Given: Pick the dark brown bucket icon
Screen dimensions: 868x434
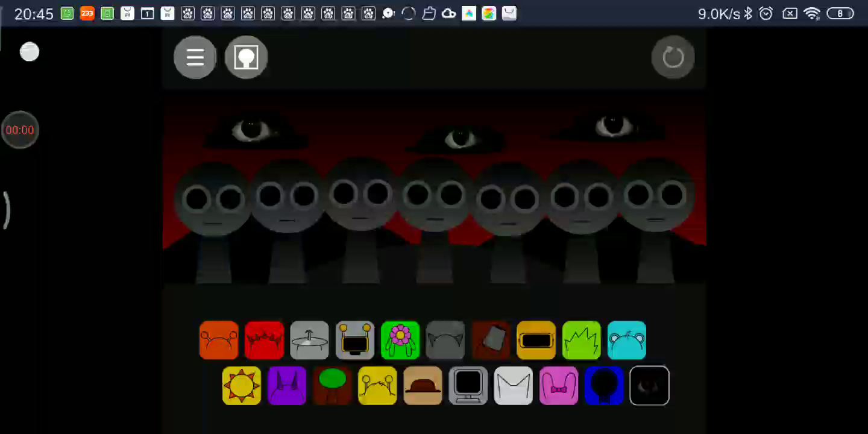Looking at the screenshot, I should pyautogui.click(x=491, y=341).
